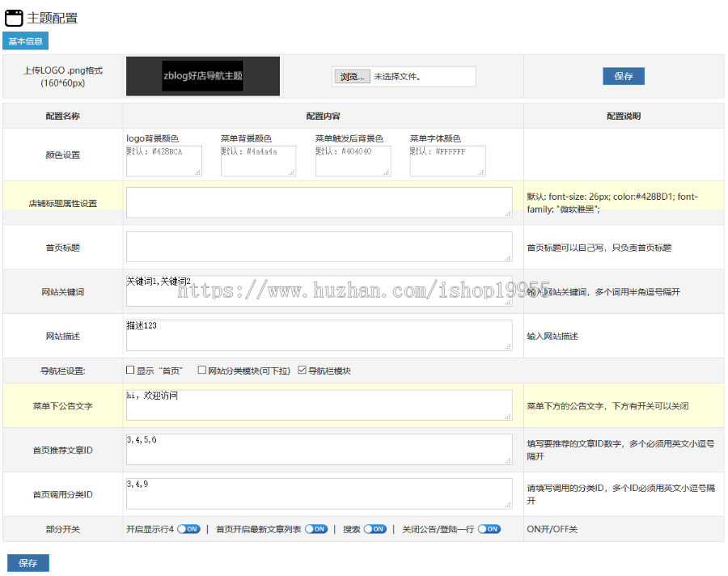
Task: Switch to the 基本信息 tab
Action: [24, 40]
